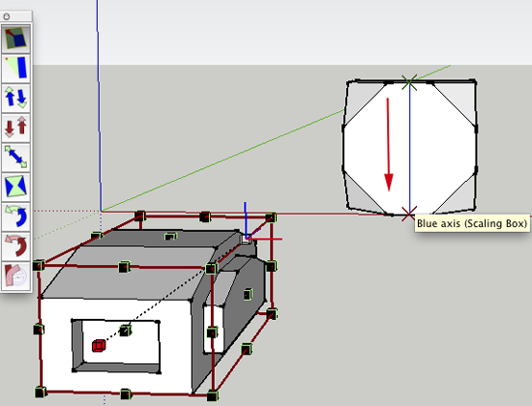Select the tapering tool with blue rectangle
The height and width of the screenshot is (406, 532).
[x=15, y=68]
